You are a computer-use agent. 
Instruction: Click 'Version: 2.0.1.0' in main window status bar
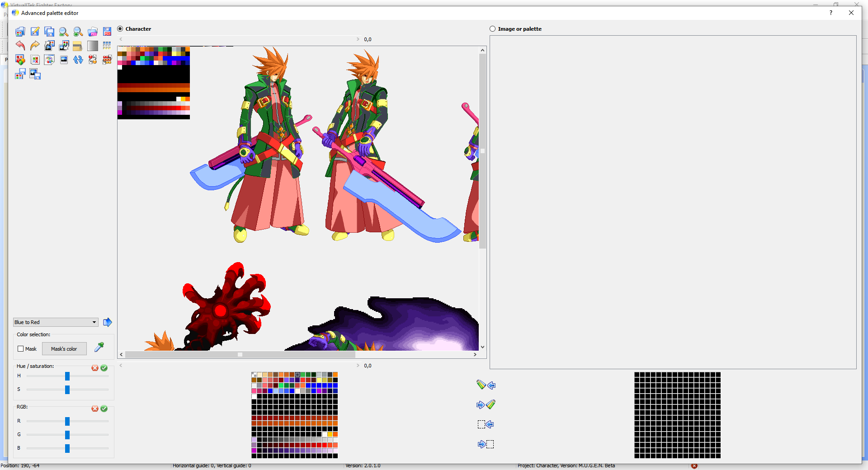(x=363, y=466)
